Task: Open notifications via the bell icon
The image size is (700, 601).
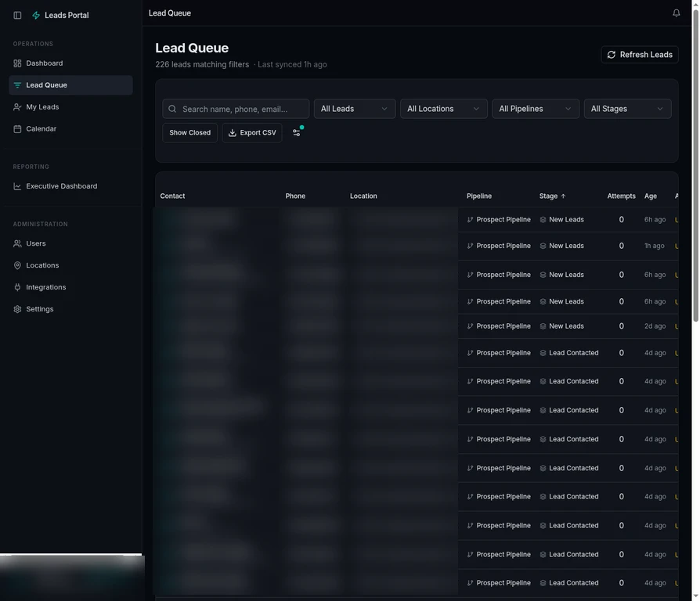Action: [677, 13]
